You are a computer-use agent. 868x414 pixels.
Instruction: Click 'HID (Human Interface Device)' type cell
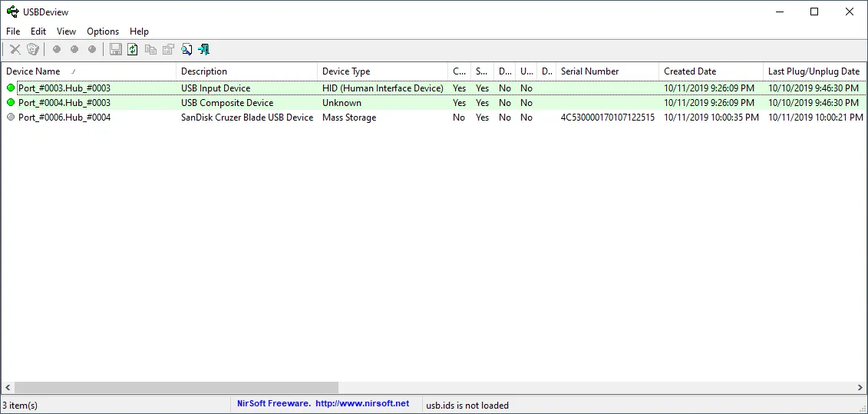pos(382,88)
